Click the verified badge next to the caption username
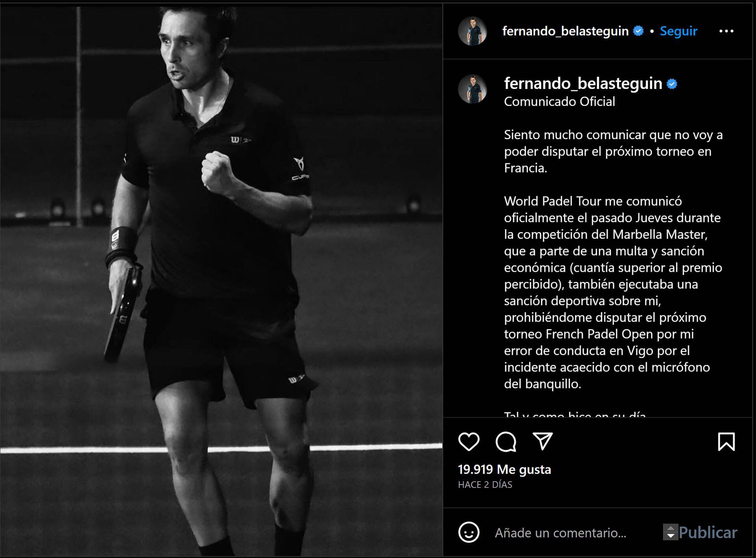This screenshot has height=558, width=756. pos(672,84)
